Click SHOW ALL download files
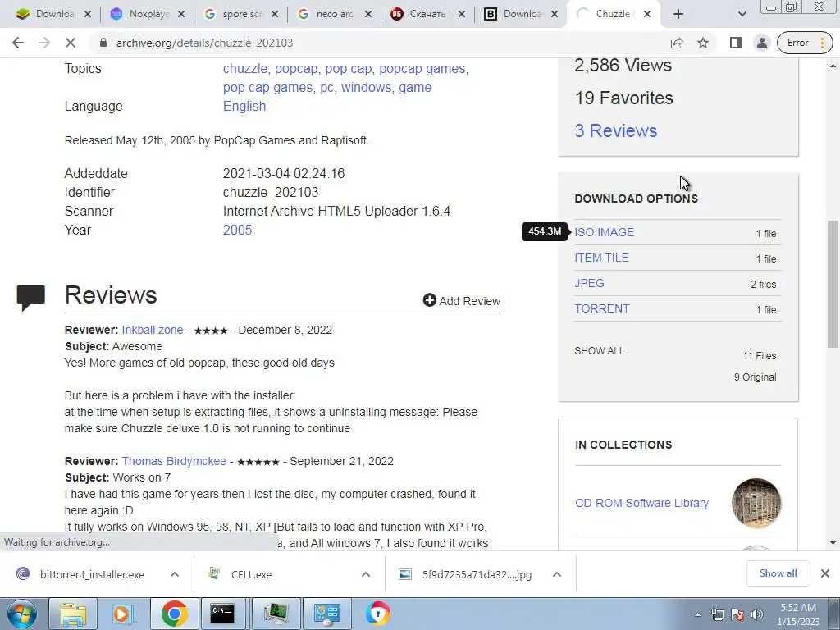840x630 pixels. (600, 351)
